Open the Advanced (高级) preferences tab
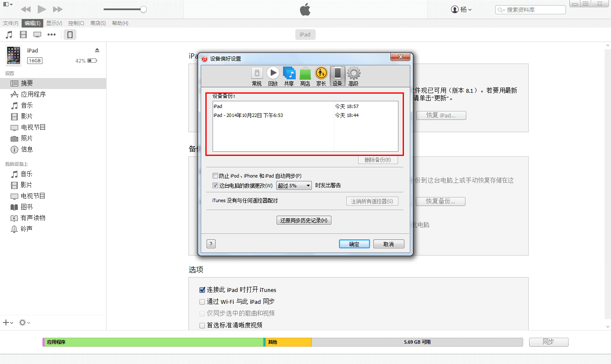611x364 pixels. [x=353, y=76]
